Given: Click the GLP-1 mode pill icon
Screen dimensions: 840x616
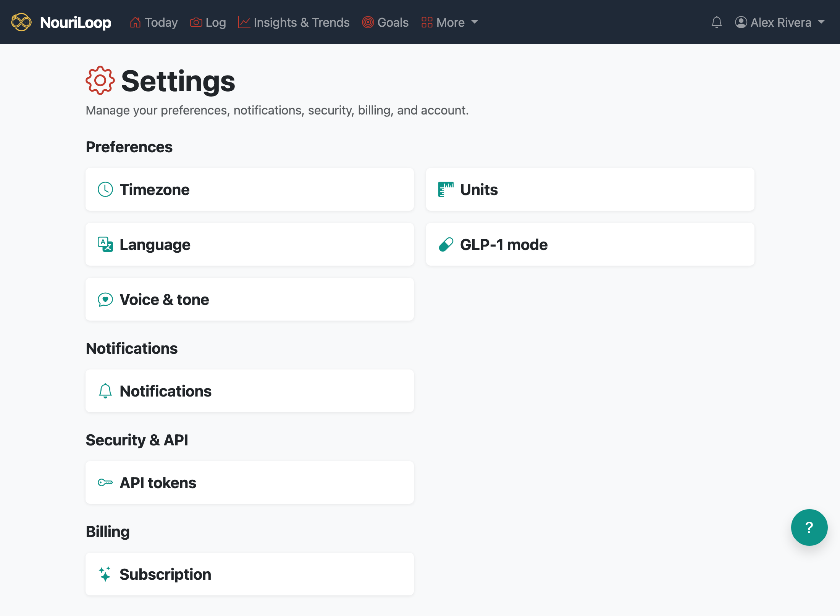Looking at the screenshot, I should tap(446, 244).
